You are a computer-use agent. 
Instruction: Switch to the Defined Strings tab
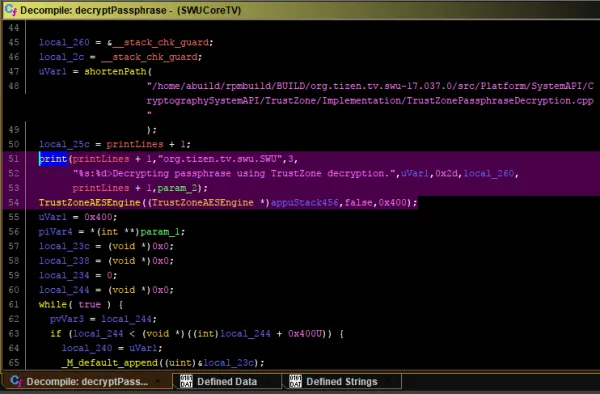342,381
